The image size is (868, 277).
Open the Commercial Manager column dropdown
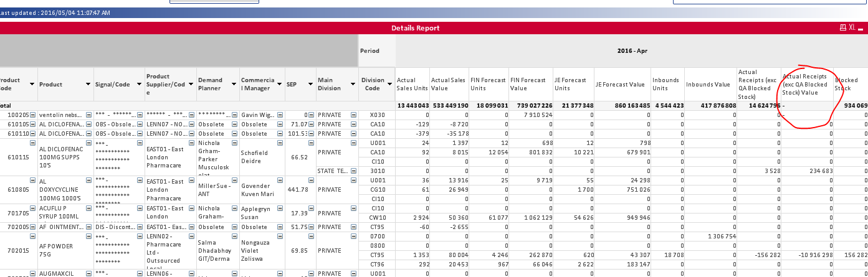click(x=279, y=84)
